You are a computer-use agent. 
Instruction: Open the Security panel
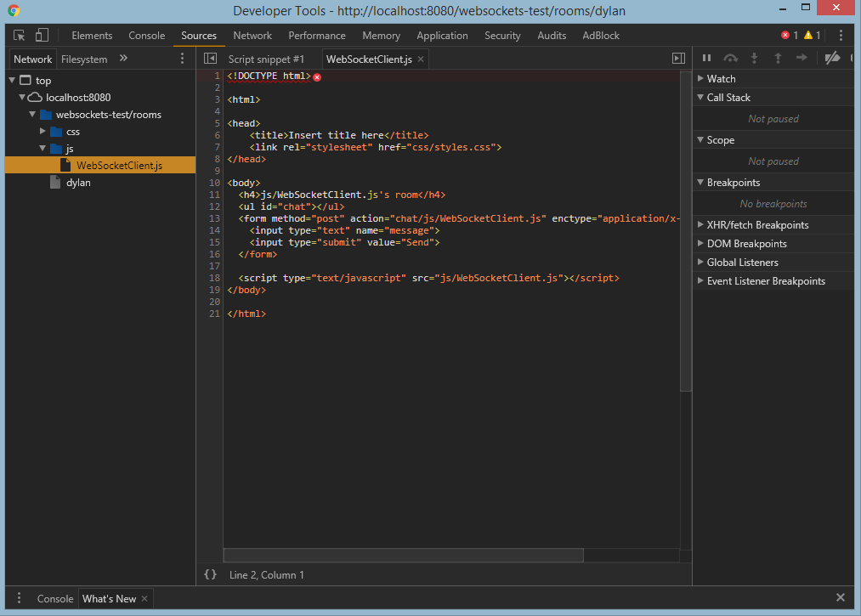tap(502, 36)
